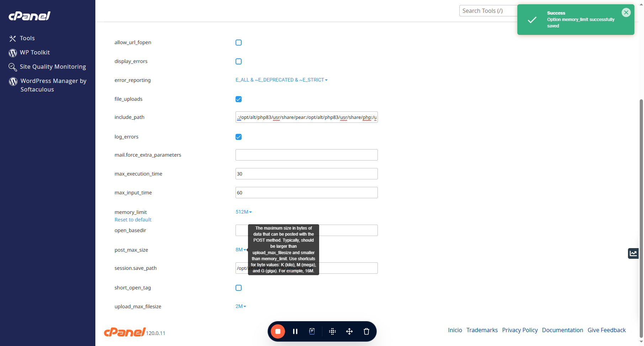Close the success notification
This screenshot has width=644, height=346.
[x=626, y=12]
